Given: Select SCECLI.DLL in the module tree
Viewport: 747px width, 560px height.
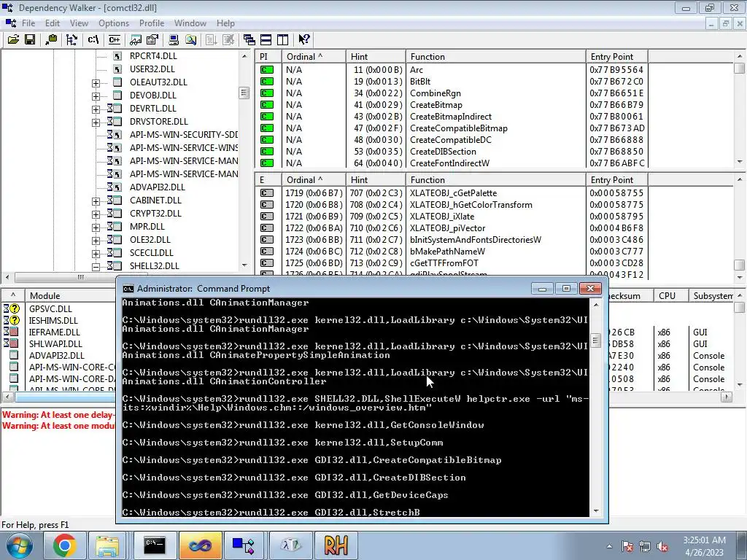Looking at the screenshot, I should pyautogui.click(x=152, y=253).
